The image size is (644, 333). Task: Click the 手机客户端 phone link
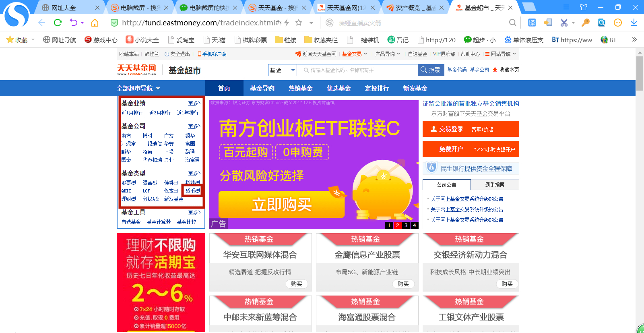click(x=212, y=54)
